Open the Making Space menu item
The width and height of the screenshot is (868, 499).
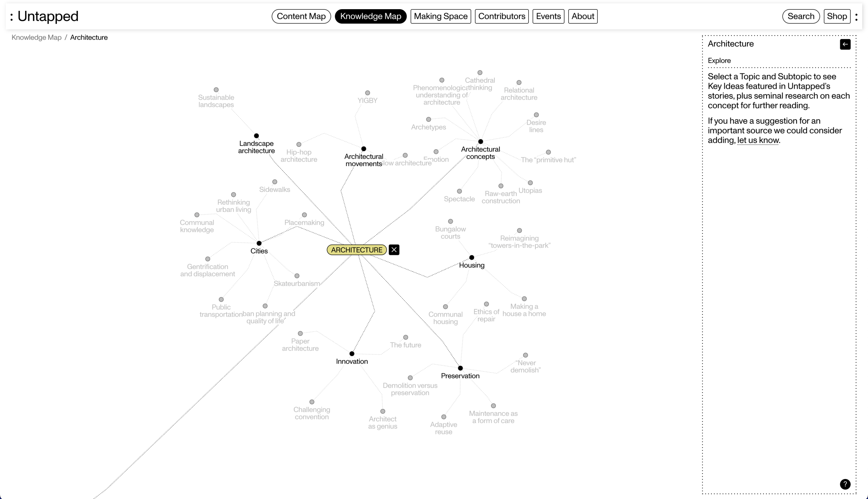point(440,17)
